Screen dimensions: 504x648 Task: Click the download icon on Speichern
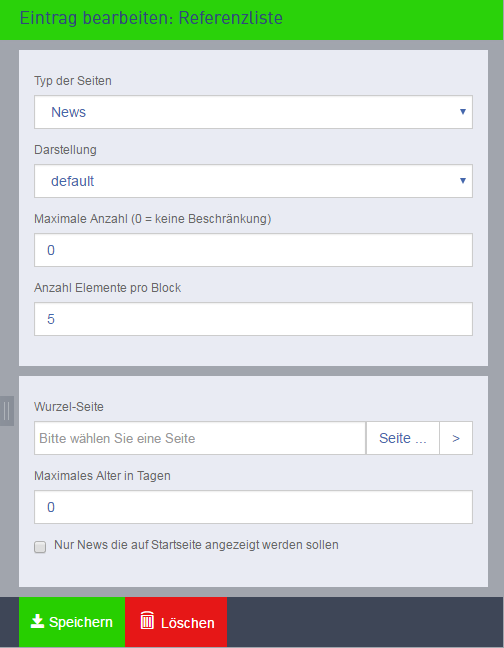(x=38, y=621)
